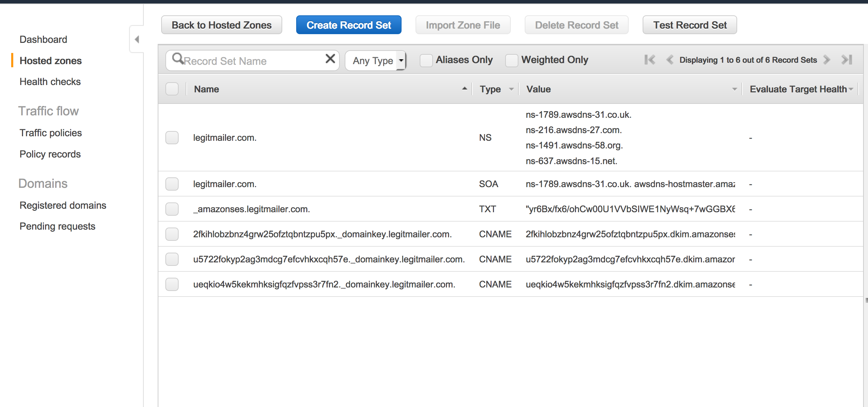Go to next page of record sets

click(826, 60)
